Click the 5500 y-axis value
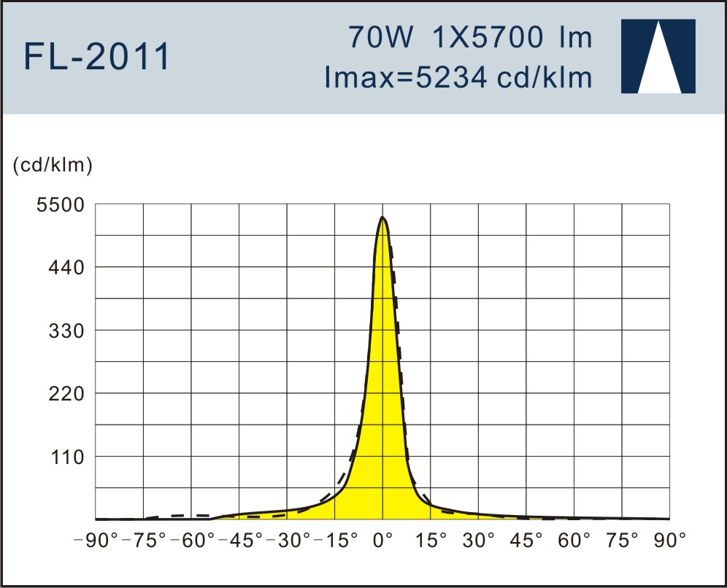 (61, 205)
